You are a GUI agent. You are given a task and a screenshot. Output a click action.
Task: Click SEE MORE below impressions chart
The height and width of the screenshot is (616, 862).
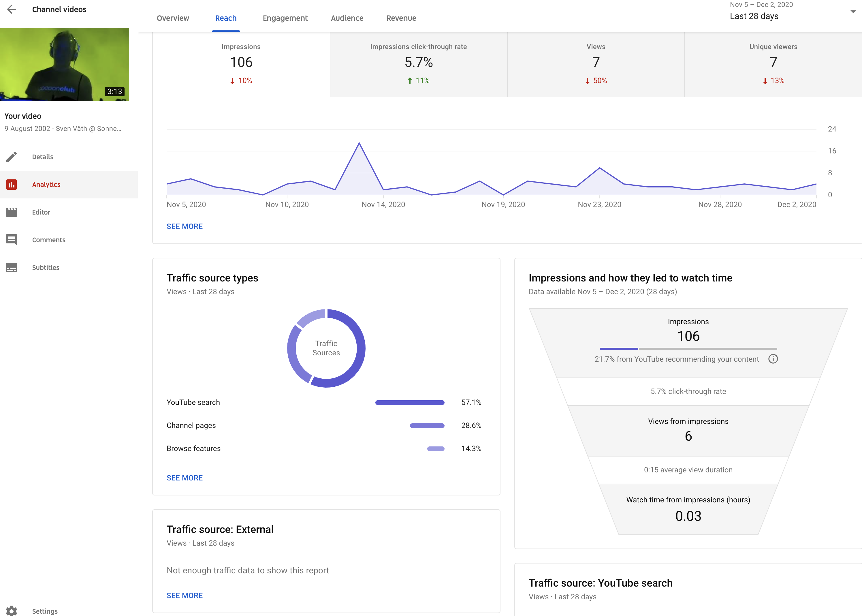click(x=185, y=226)
